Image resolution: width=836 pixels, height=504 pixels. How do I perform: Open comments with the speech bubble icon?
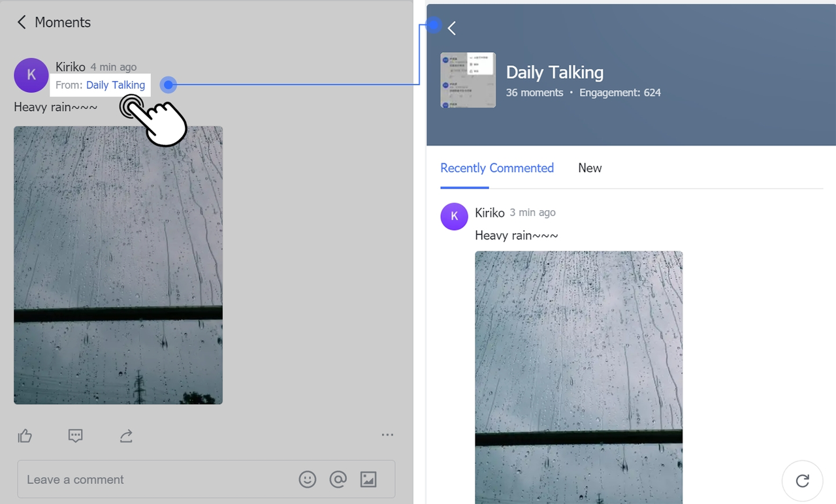pyautogui.click(x=76, y=436)
